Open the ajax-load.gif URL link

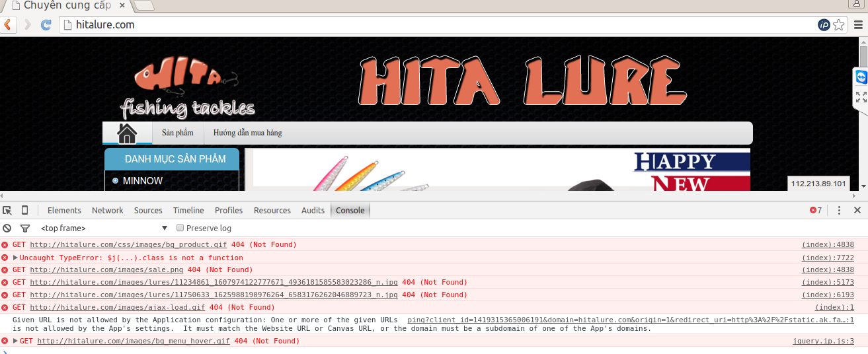118,307
